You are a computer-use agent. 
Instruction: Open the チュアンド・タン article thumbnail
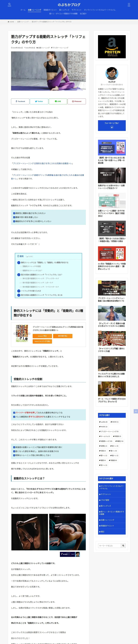coord(112,313)
